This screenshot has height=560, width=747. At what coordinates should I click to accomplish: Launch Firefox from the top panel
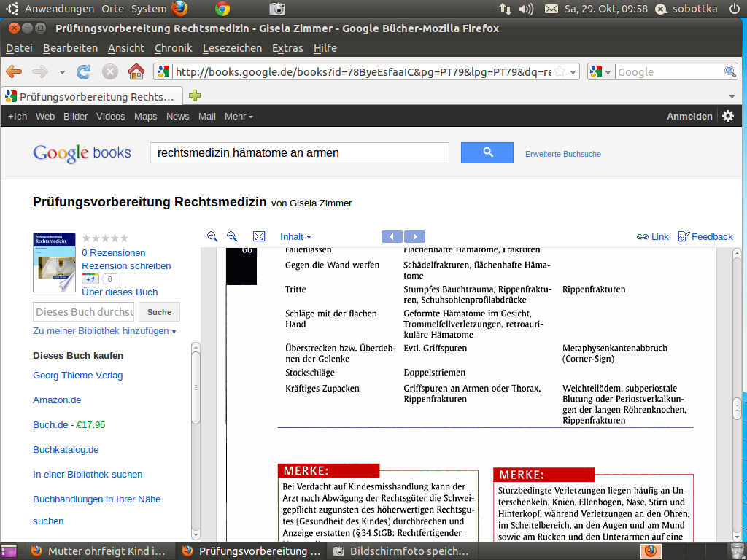pyautogui.click(x=179, y=9)
